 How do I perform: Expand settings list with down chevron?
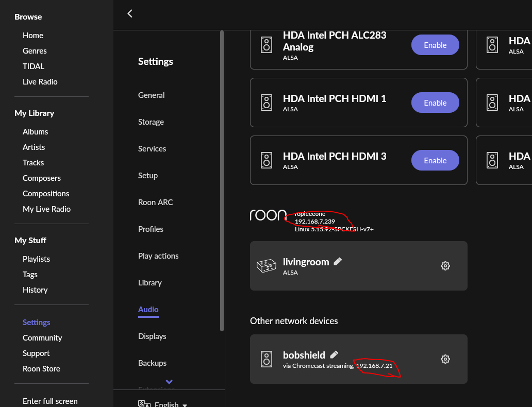pyautogui.click(x=169, y=382)
